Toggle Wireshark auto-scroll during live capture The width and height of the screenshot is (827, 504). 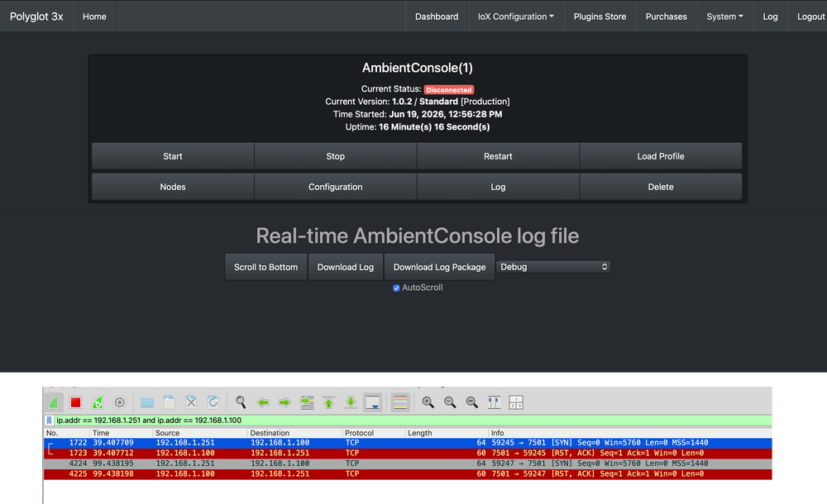(x=373, y=402)
